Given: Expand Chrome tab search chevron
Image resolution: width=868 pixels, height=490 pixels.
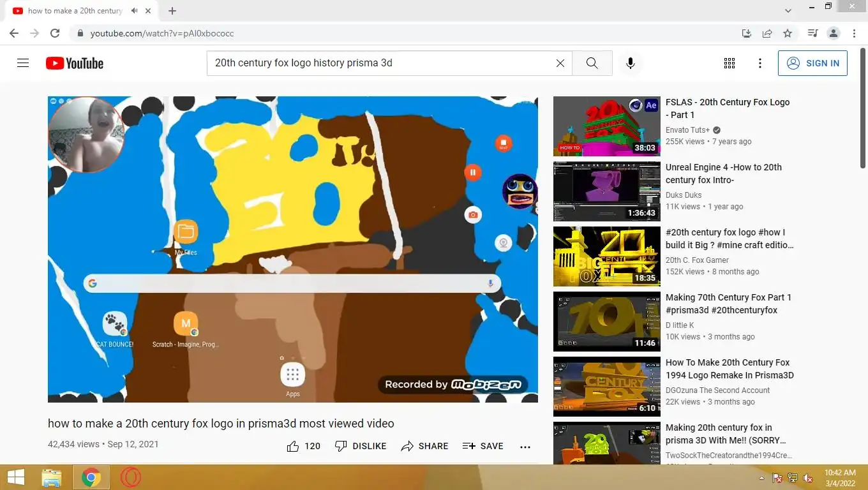Looking at the screenshot, I should pos(788,11).
